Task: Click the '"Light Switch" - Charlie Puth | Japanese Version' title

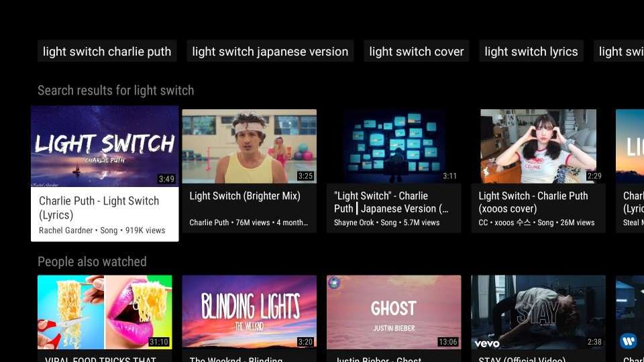Action: point(391,202)
